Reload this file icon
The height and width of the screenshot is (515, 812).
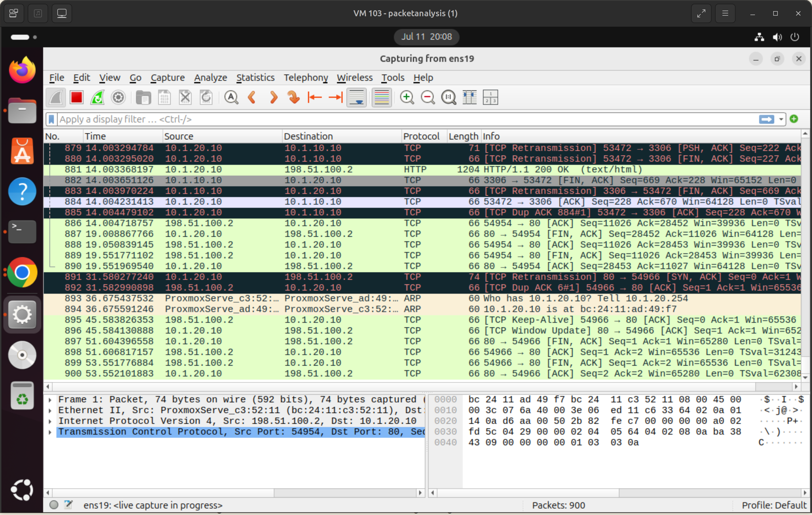(206, 98)
